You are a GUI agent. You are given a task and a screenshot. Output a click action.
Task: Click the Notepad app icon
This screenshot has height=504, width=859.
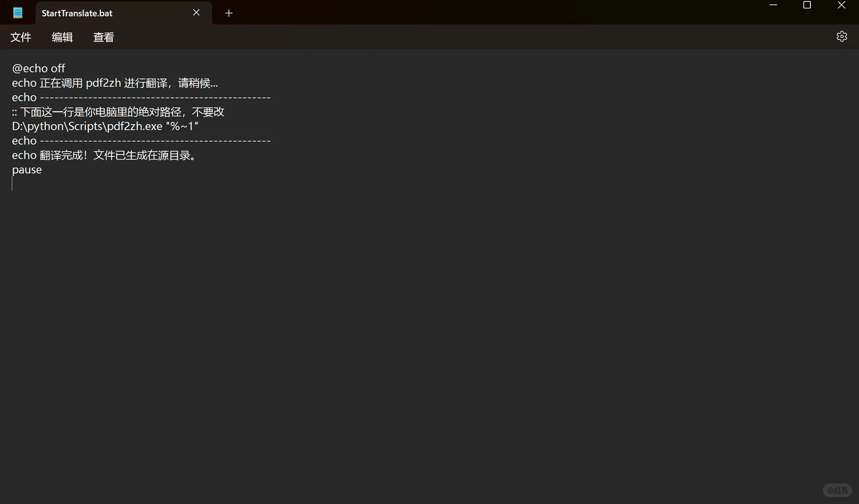pos(17,12)
